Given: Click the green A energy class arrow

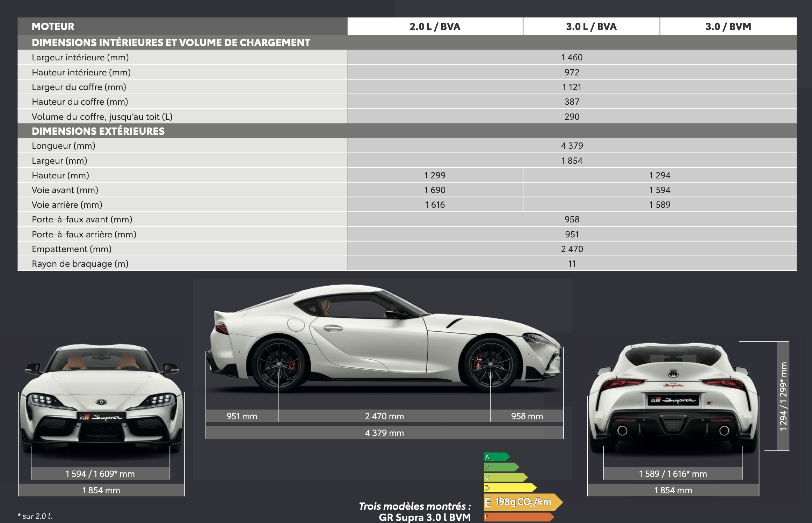Looking at the screenshot, I should [497, 457].
